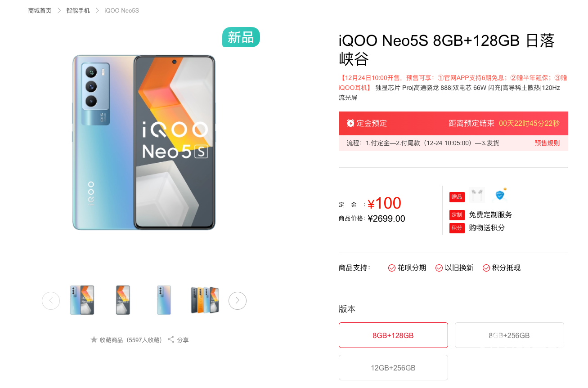Select the 8GB+128GB version

click(x=393, y=335)
